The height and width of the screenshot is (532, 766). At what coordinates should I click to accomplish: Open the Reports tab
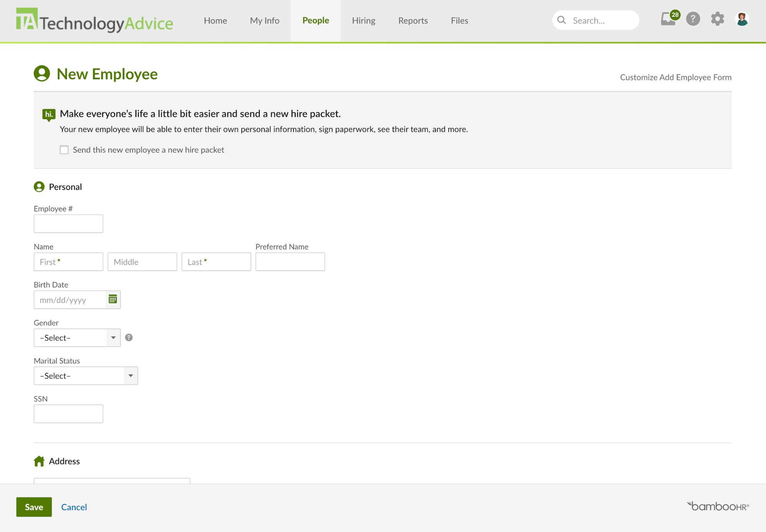(413, 20)
